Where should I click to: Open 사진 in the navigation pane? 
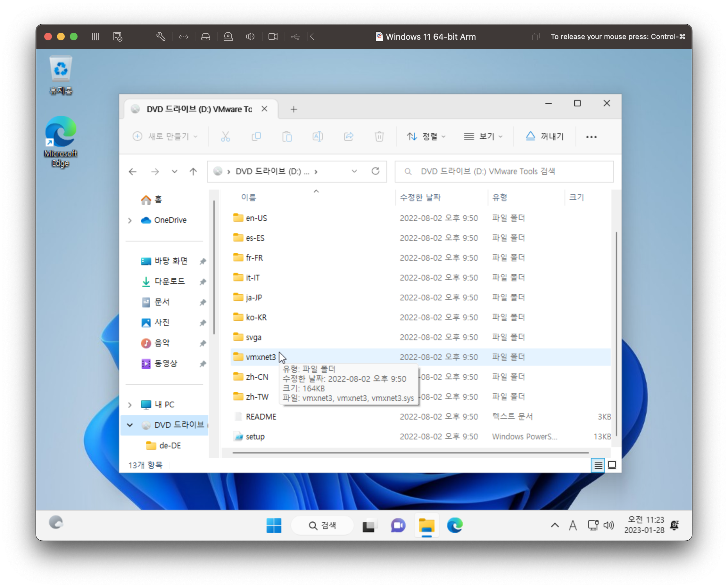tap(155, 323)
